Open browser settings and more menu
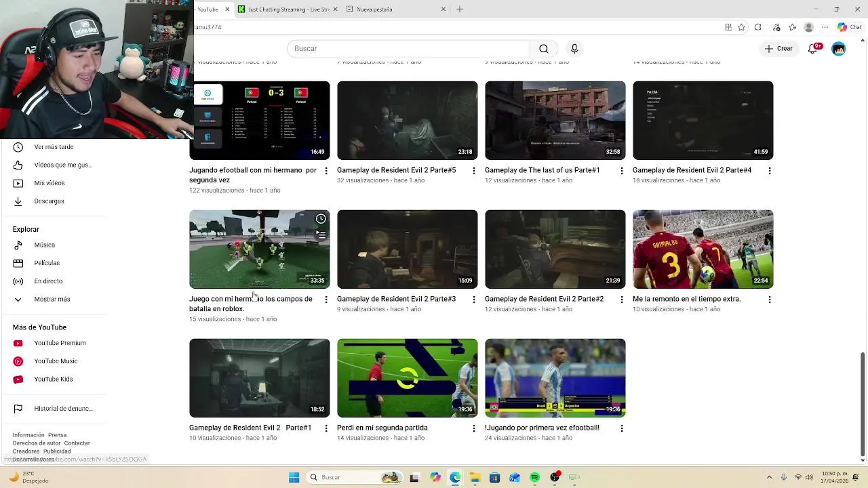The image size is (868, 488). [825, 27]
